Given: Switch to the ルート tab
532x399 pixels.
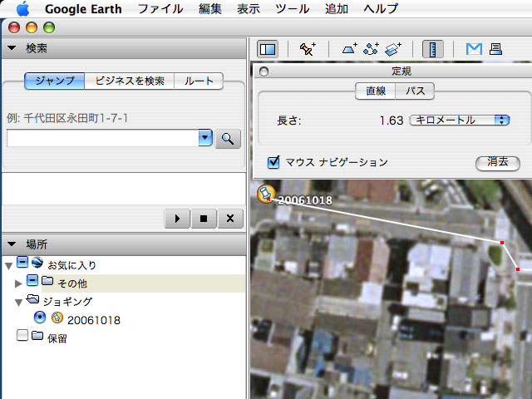Looking at the screenshot, I should click(199, 81).
